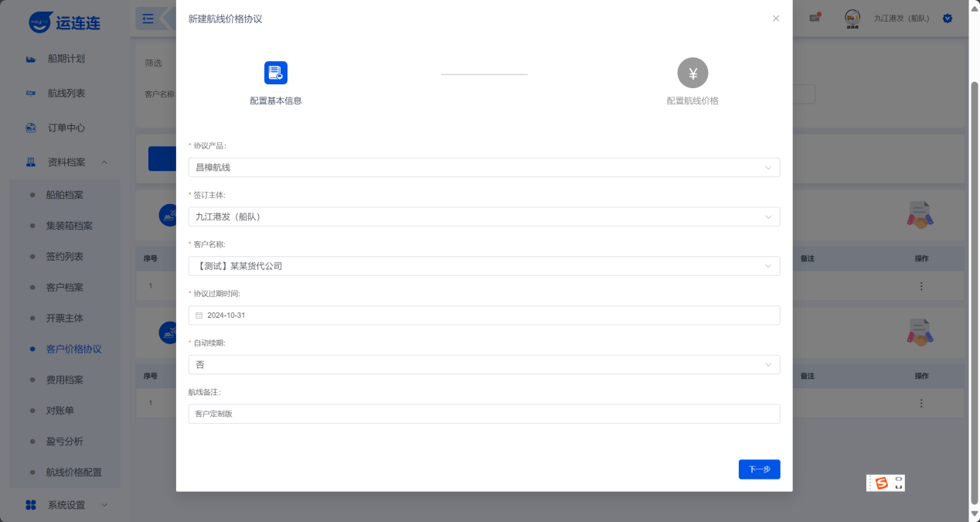Open 订单中心 in the sidebar
This screenshot has height=522, width=980.
(x=66, y=128)
